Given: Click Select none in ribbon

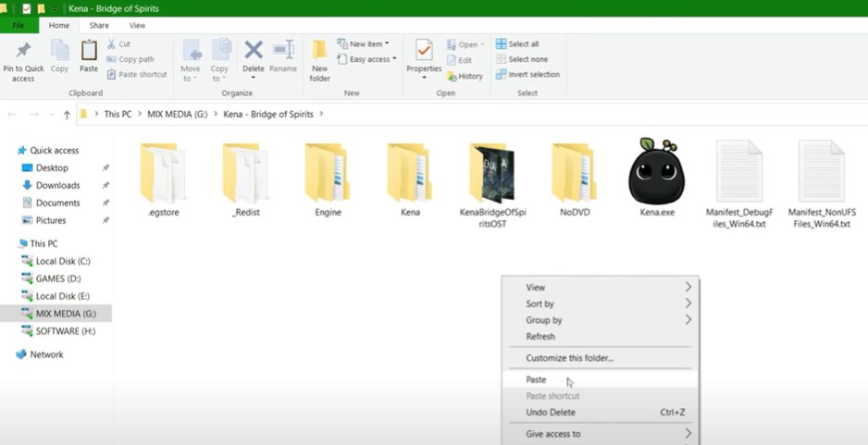Looking at the screenshot, I should (x=522, y=59).
